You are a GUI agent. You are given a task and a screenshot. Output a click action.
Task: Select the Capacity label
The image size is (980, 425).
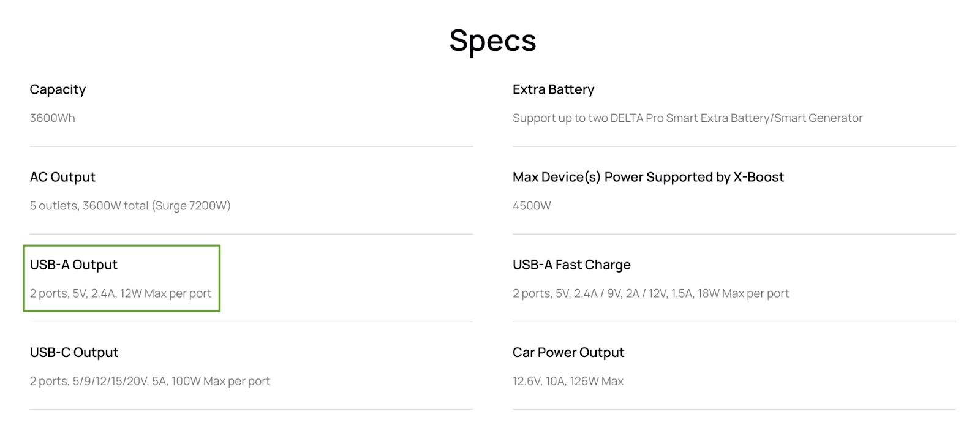pyautogui.click(x=58, y=89)
